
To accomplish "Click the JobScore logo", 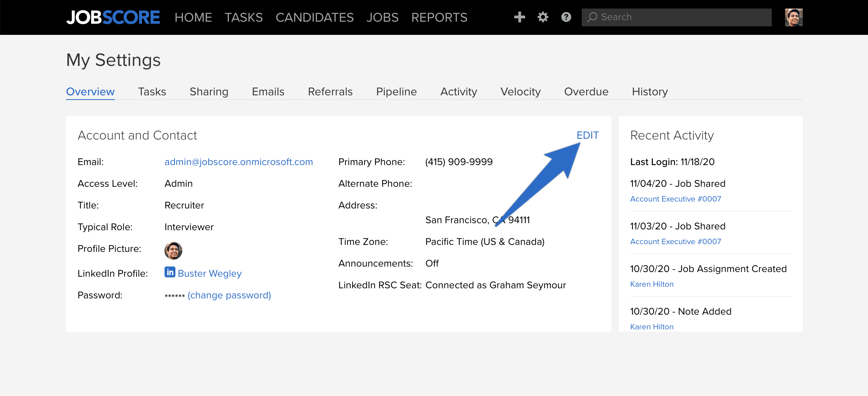I will click(x=113, y=17).
